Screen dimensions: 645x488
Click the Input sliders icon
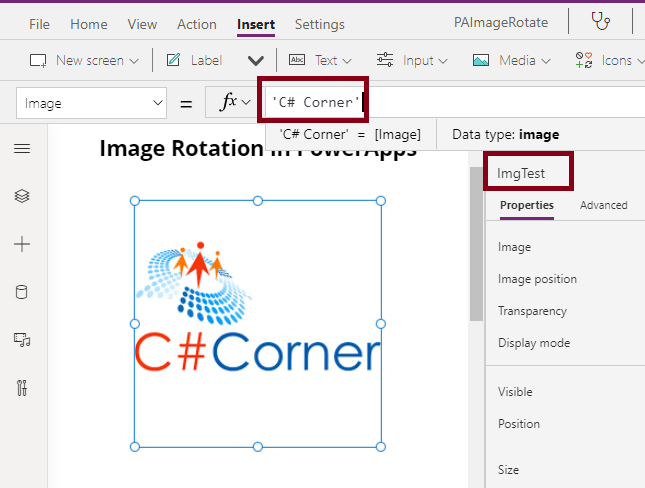coord(385,60)
